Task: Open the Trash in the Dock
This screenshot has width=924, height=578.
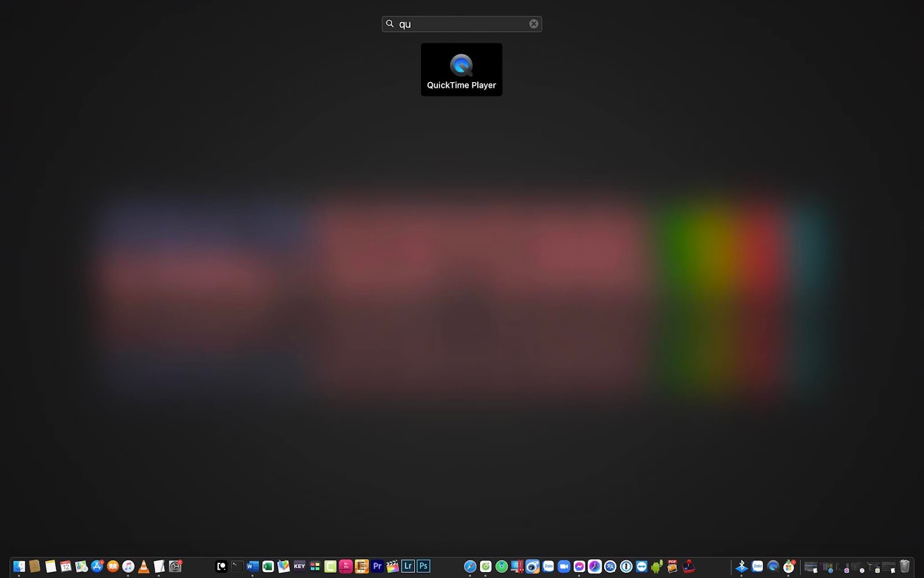Action: click(x=904, y=566)
